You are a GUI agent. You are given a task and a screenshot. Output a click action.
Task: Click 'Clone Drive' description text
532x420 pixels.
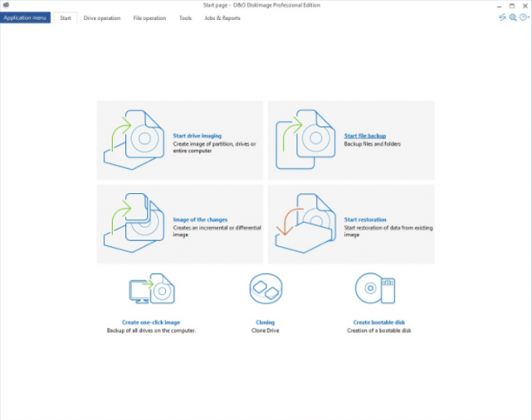pos(265,330)
